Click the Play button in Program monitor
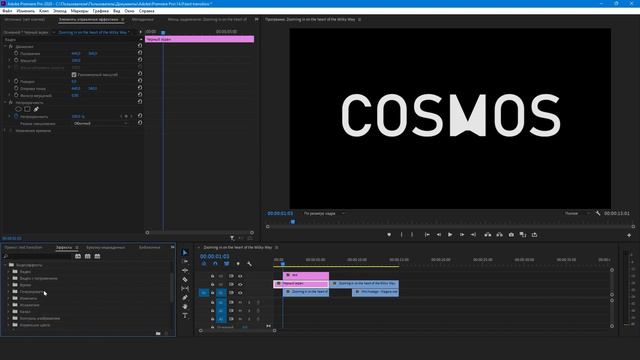Viewport: 640px width, 360px height. [x=450, y=235]
